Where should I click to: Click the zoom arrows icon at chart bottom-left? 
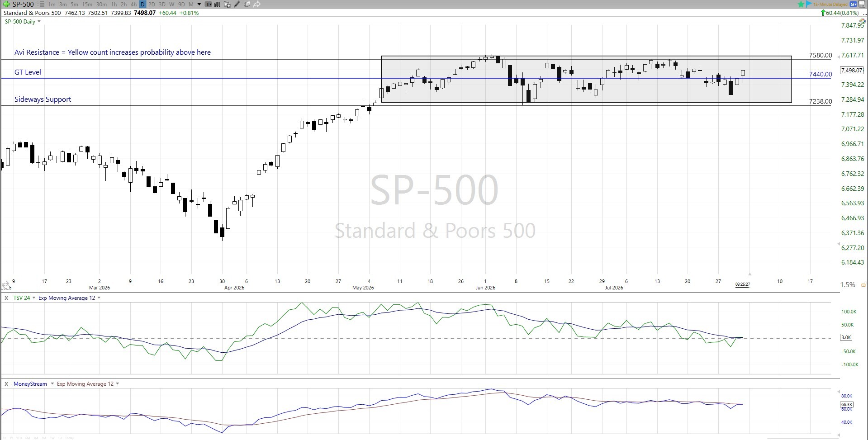(x=6, y=285)
